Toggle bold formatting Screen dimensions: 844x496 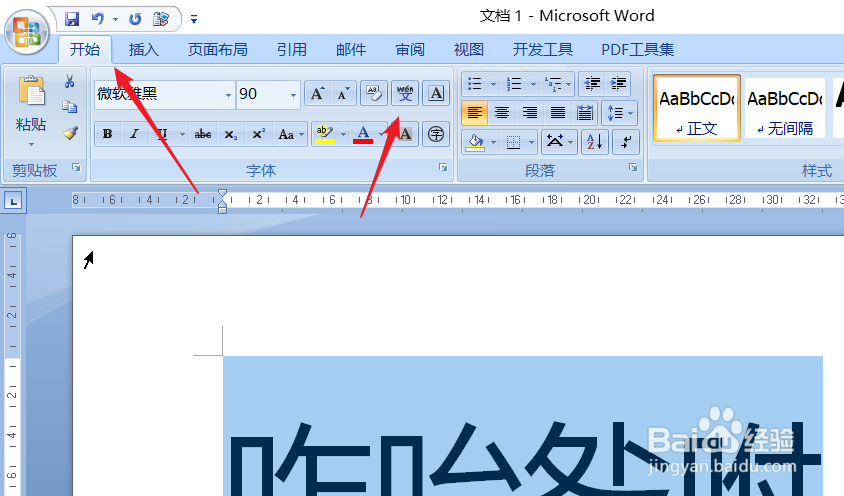pos(108,134)
